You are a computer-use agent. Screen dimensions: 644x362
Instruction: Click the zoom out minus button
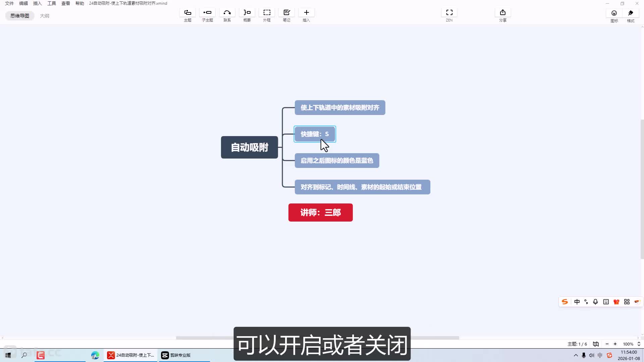tap(607, 344)
